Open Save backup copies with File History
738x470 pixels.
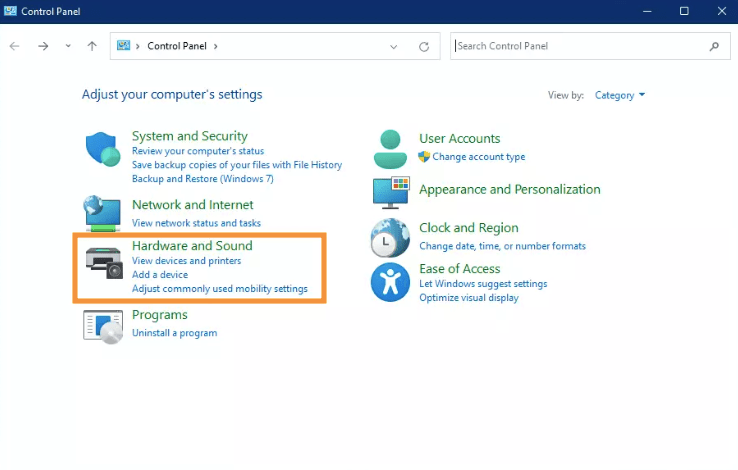(x=237, y=165)
